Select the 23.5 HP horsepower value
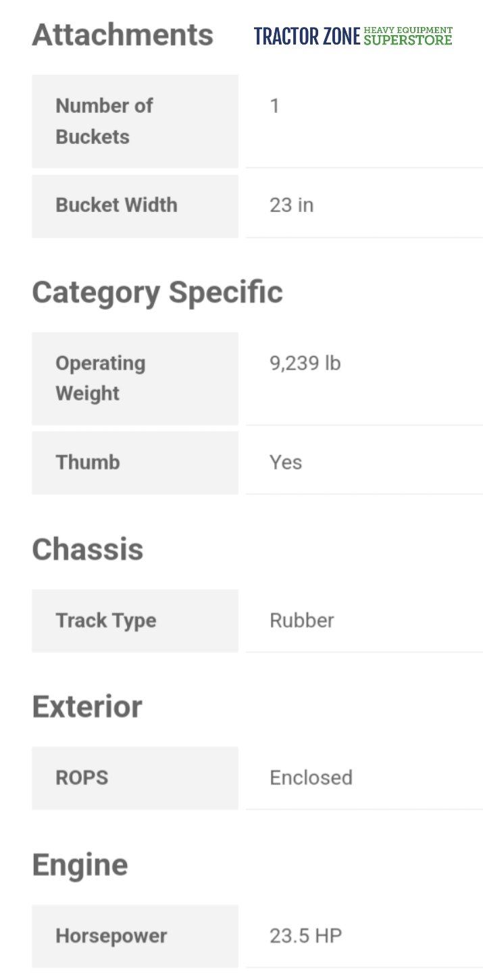The height and width of the screenshot is (980, 483). 306,936
